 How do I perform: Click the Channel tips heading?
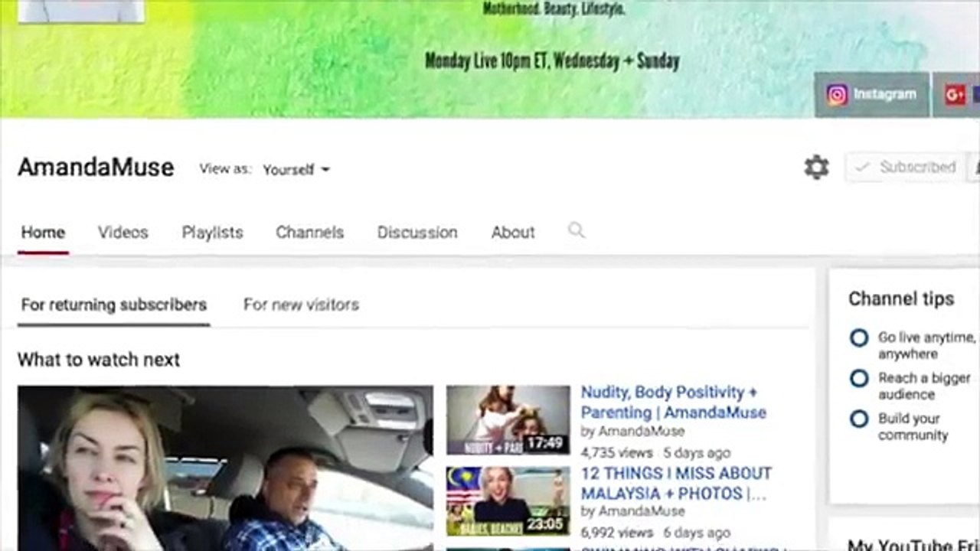coord(901,299)
